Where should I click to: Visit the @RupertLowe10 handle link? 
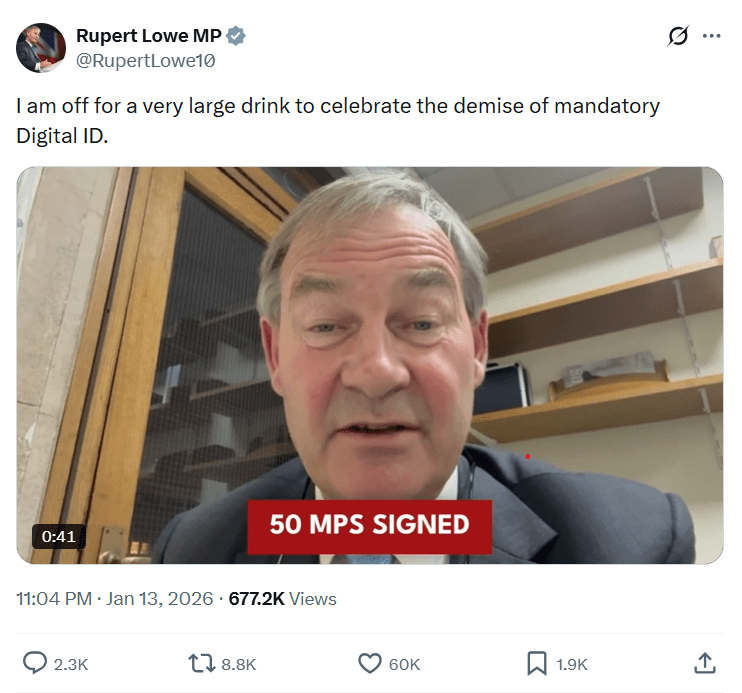(146, 61)
